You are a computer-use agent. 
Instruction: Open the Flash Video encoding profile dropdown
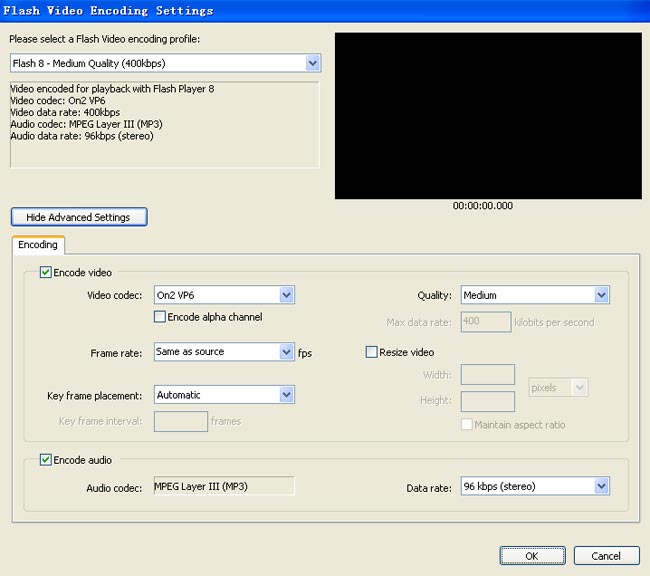click(165, 63)
